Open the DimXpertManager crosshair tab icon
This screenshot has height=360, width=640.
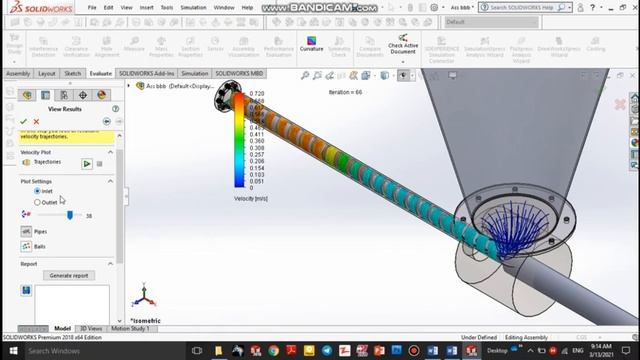pos(82,95)
